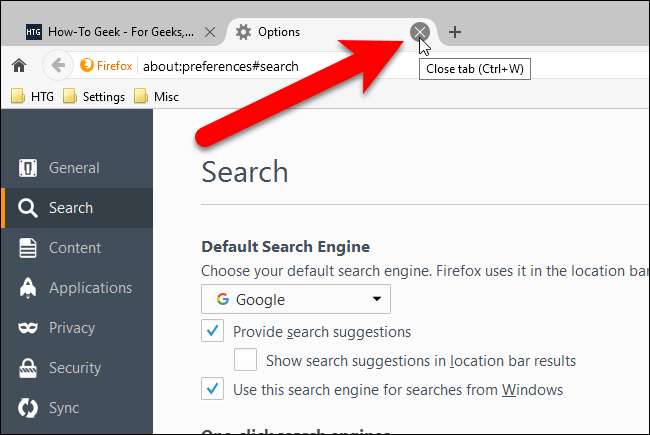This screenshot has height=435, width=650.
Task: Toggle Provide search suggestions checkbox
Action: coord(212,332)
